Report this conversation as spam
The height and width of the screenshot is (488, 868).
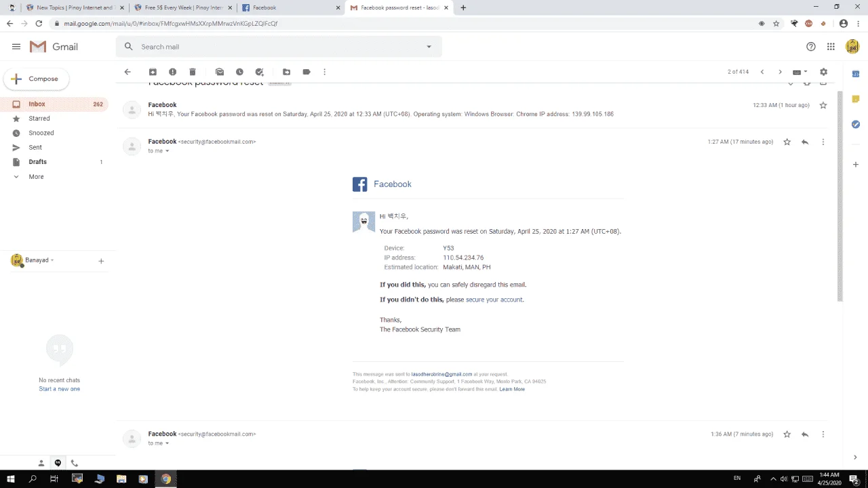tap(173, 72)
